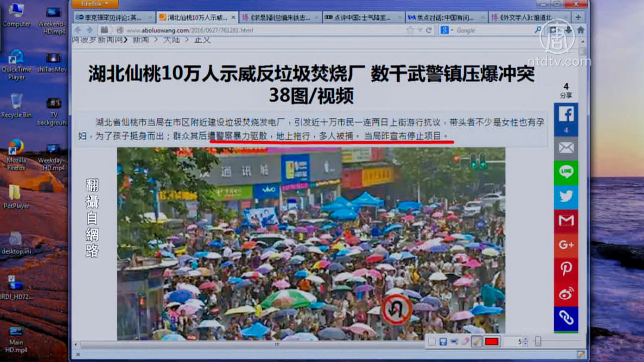Share the article to Weibo
This screenshot has height=362, width=644.
tap(566, 294)
